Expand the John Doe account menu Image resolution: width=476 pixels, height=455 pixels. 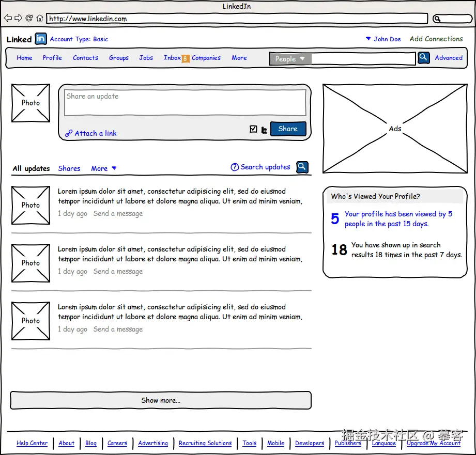383,39
